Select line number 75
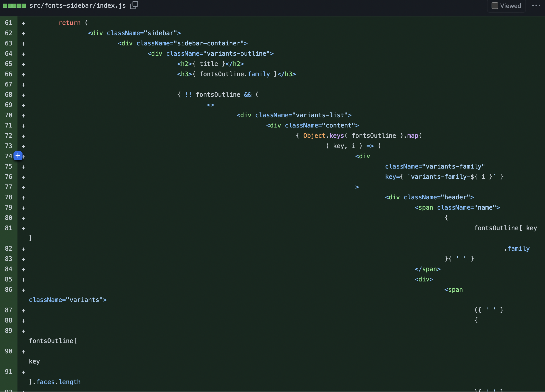The height and width of the screenshot is (392, 545). click(8, 166)
